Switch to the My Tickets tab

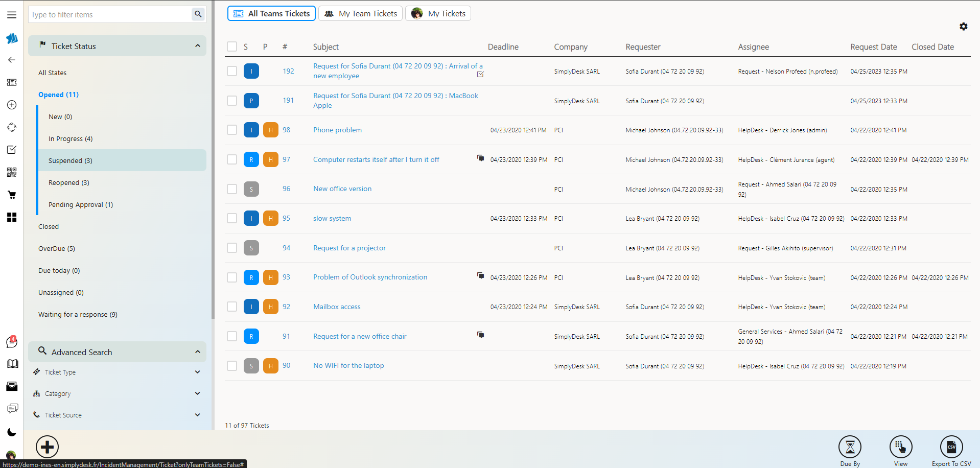[x=438, y=13]
